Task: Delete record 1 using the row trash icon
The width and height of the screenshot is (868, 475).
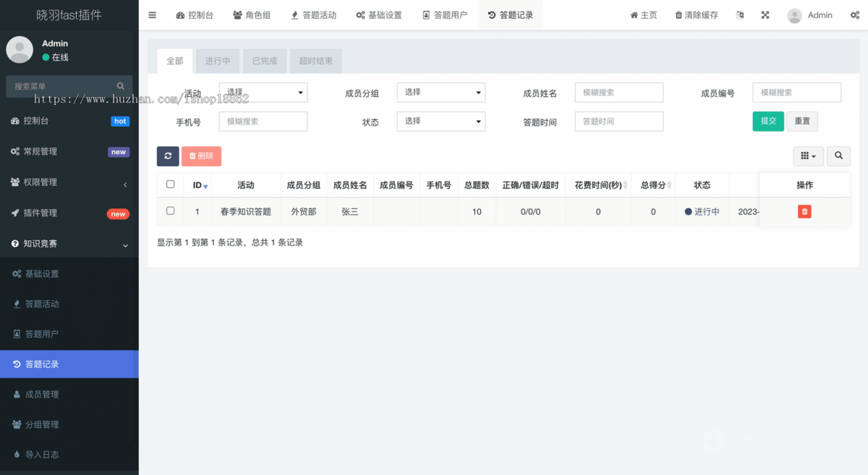Action: pyautogui.click(x=804, y=211)
